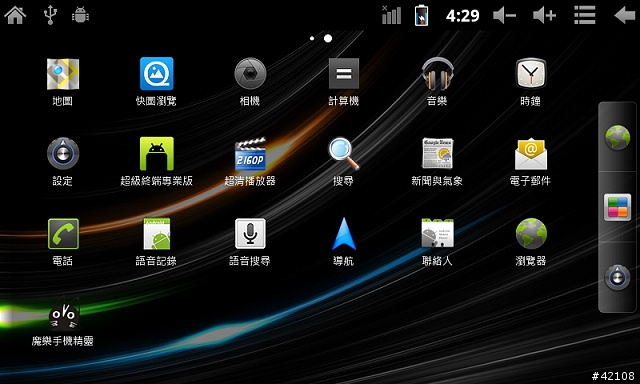
Task: Tap the charging battery icon
Action: (421, 15)
